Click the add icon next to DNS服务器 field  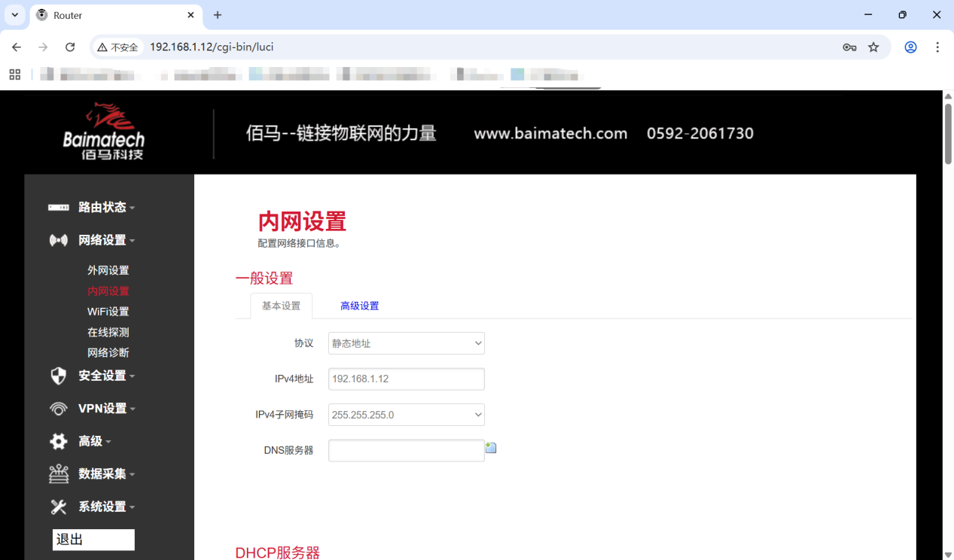491,448
